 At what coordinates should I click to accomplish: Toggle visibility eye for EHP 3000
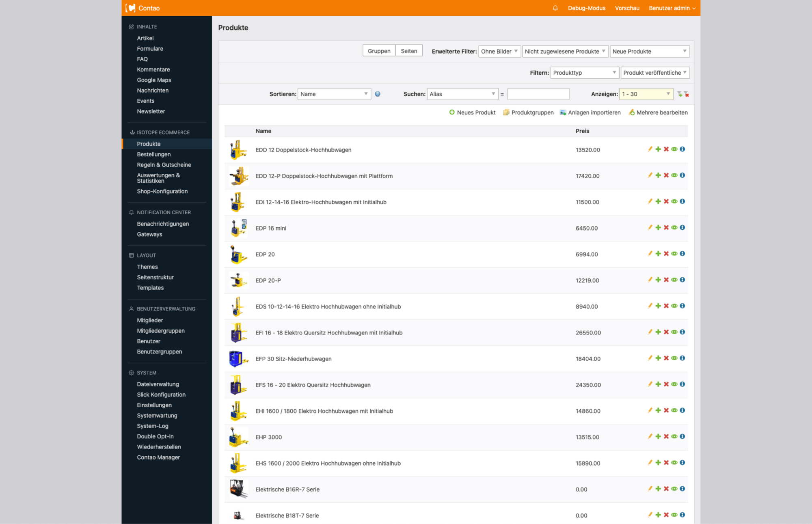[674, 437]
